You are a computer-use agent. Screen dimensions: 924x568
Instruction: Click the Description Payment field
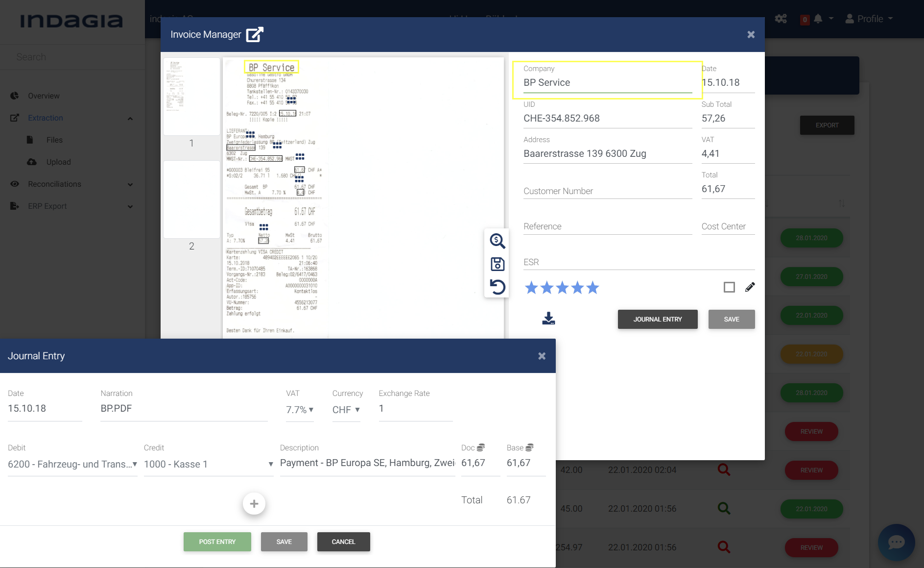(x=367, y=463)
